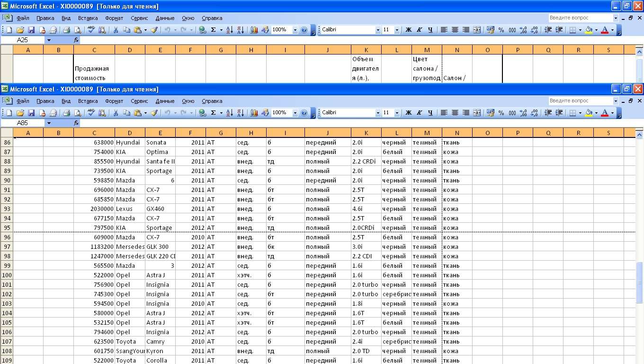
Task: Toggle Italic (К) in back window
Action: click(x=420, y=30)
